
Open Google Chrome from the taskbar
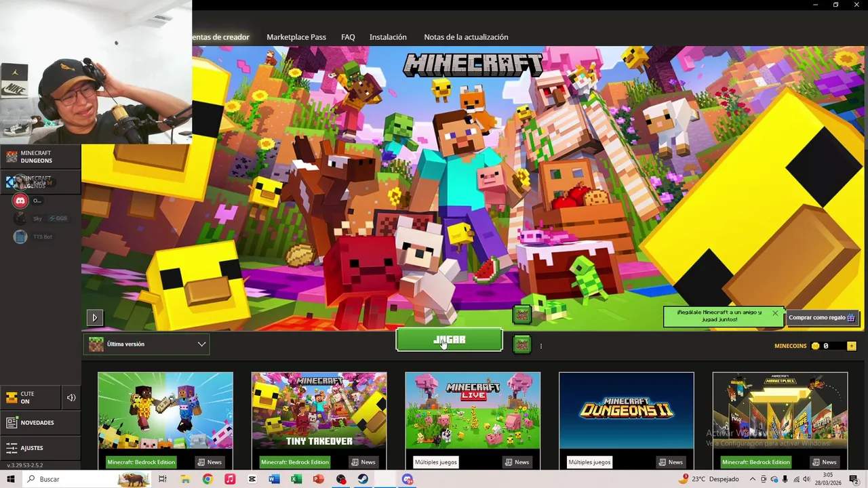[208, 479]
